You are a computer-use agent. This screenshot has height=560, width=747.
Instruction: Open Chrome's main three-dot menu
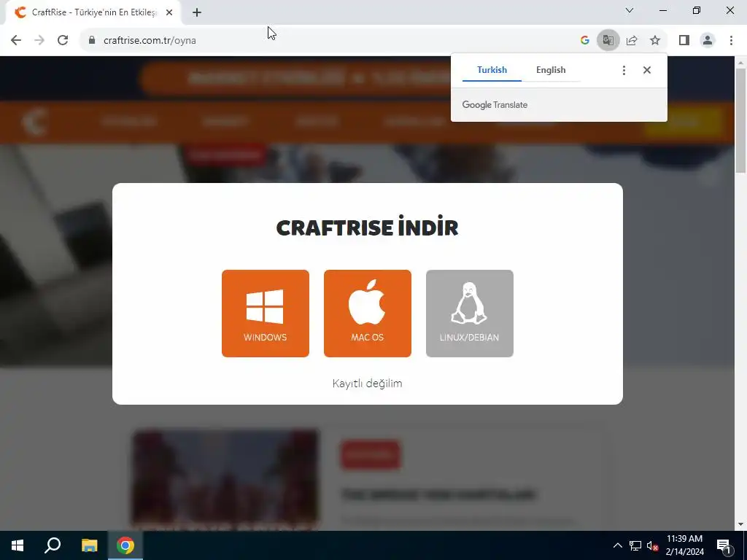click(731, 40)
